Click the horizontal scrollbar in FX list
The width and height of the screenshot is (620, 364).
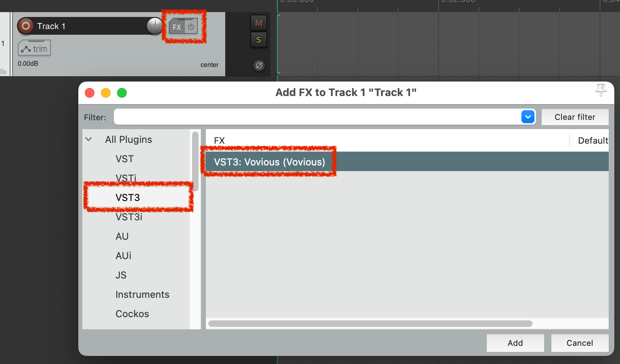[370, 324]
